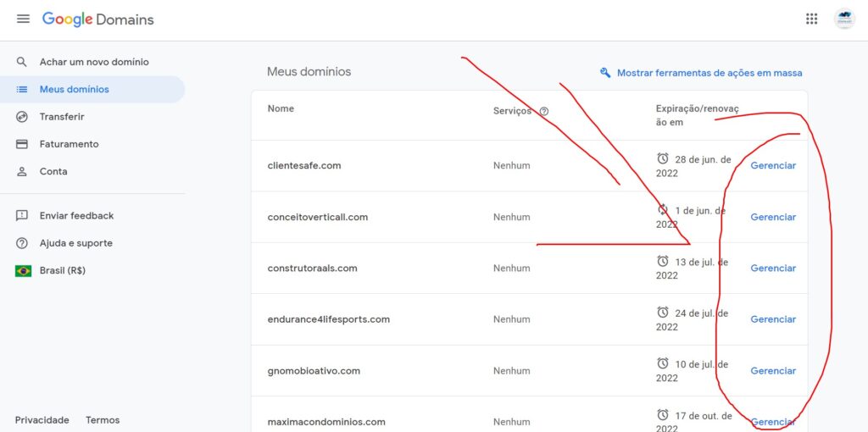868x432 pixels.
Task: Open the Termos link
Action: pos(103,420)
